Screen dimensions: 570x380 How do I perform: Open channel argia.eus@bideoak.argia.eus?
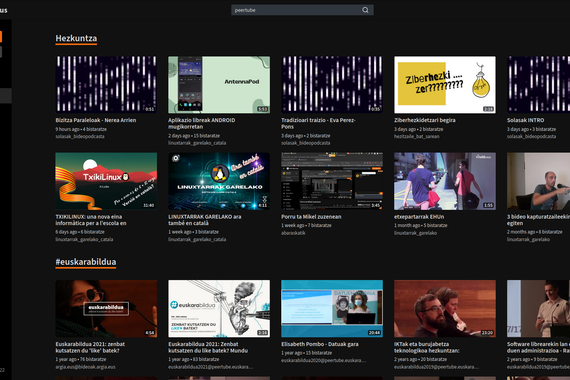(x=85, y=367)
